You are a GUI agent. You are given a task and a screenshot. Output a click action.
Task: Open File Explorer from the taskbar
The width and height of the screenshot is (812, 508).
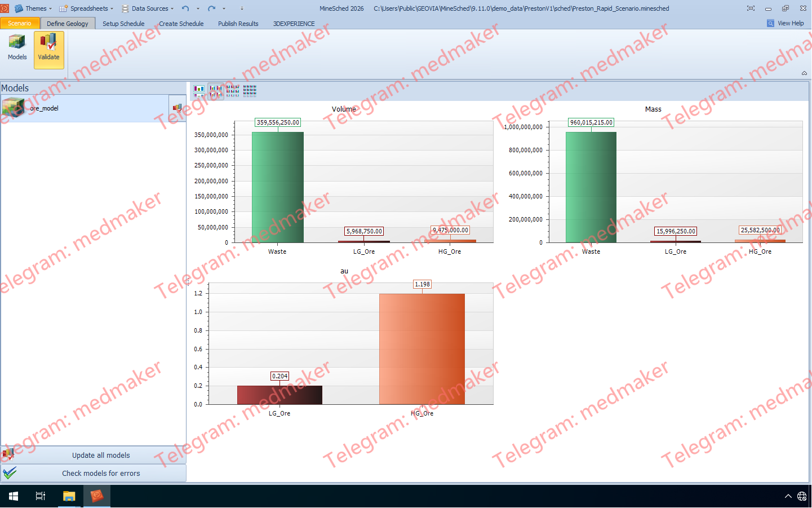point(69,496)
